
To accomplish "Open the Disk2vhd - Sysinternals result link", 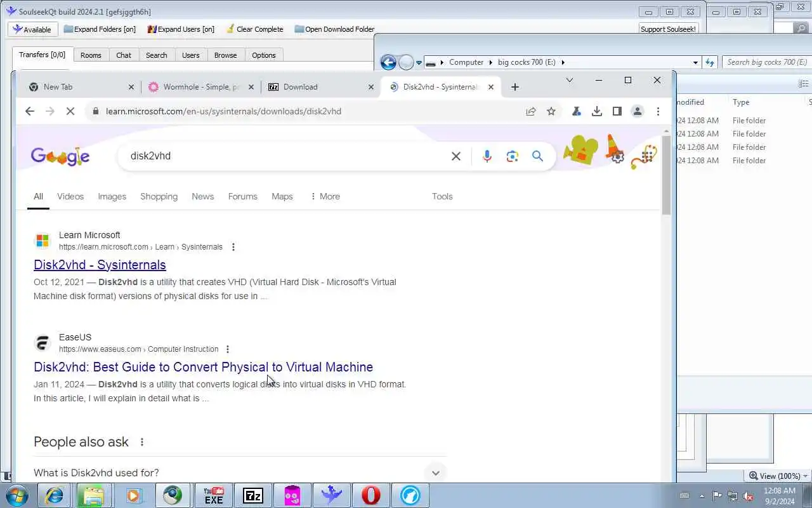I will [100, 265].
